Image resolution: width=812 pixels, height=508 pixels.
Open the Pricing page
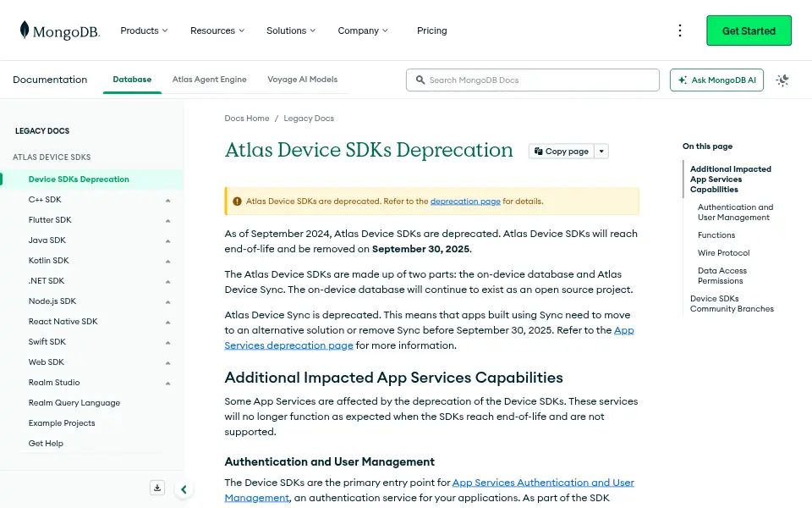pyautogui.click(x=432, y=30)
